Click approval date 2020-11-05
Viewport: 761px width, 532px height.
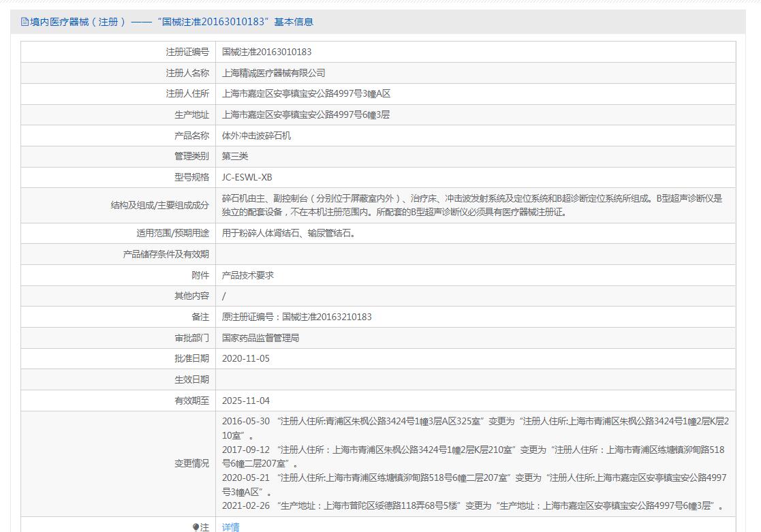246,358
